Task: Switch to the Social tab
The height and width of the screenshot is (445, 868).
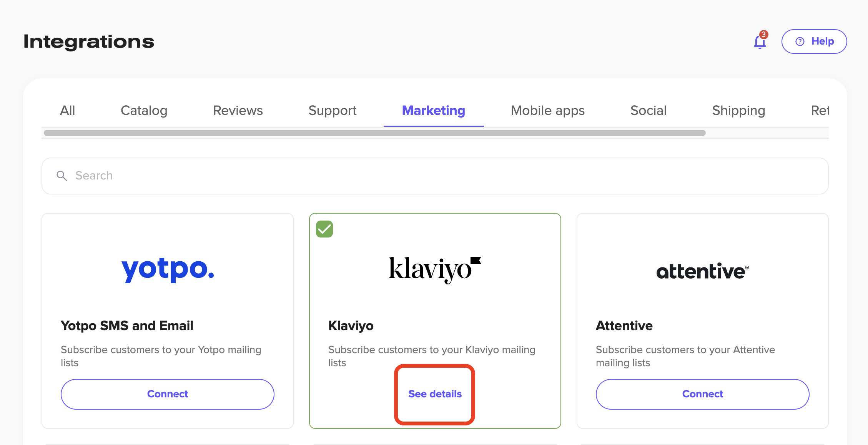Action: click(649, 111)
